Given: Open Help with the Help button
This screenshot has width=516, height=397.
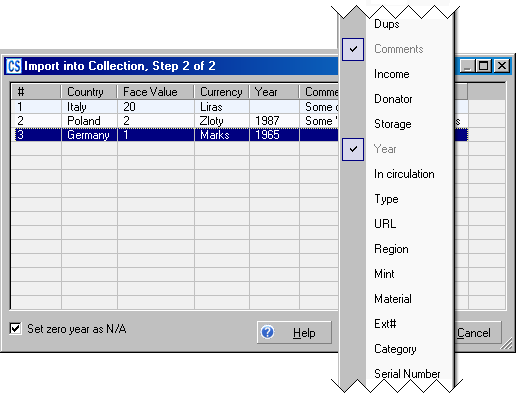Looking at the screenshot, I should point(294,332).
